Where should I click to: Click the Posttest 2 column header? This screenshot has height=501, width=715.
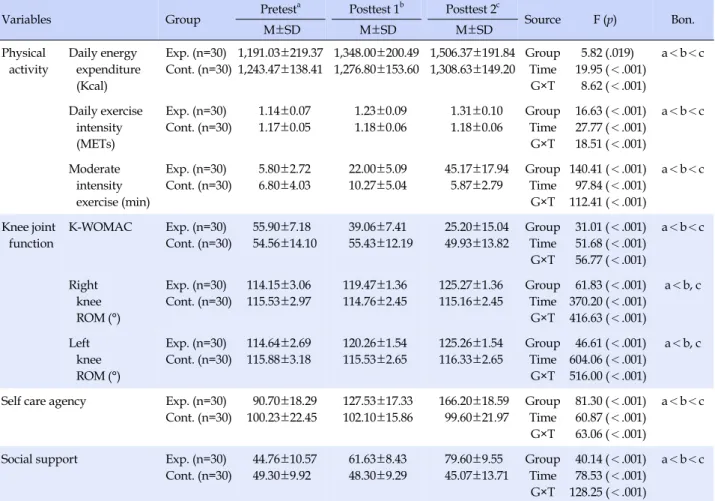coord(473,9)
